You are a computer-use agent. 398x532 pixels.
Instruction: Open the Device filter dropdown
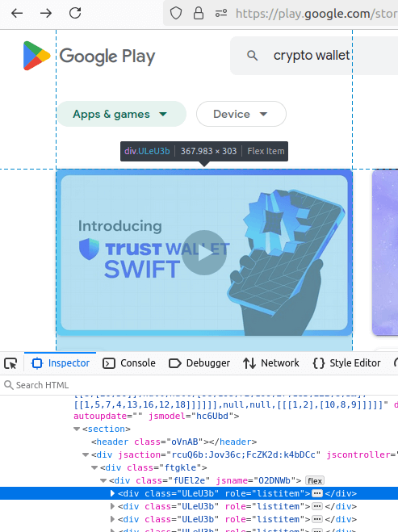(x=241, y=114)
